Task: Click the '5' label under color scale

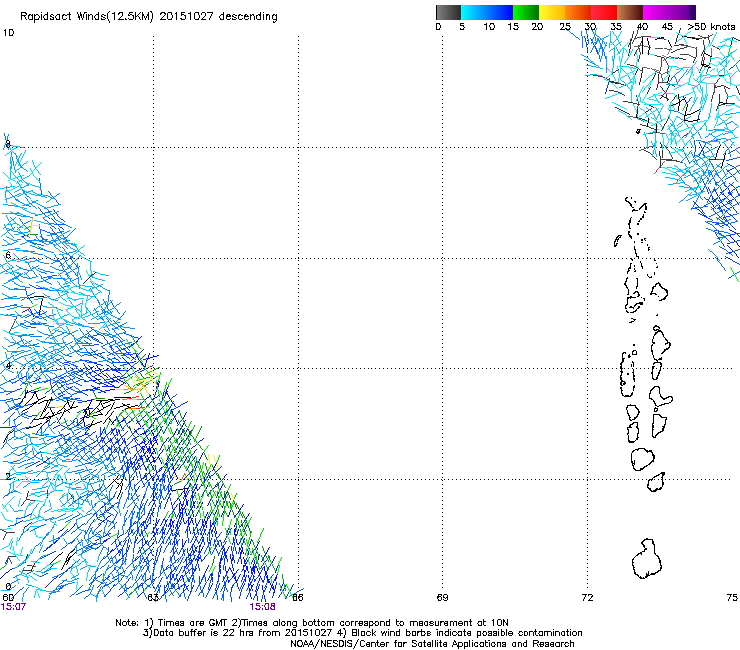Action: 462,27
